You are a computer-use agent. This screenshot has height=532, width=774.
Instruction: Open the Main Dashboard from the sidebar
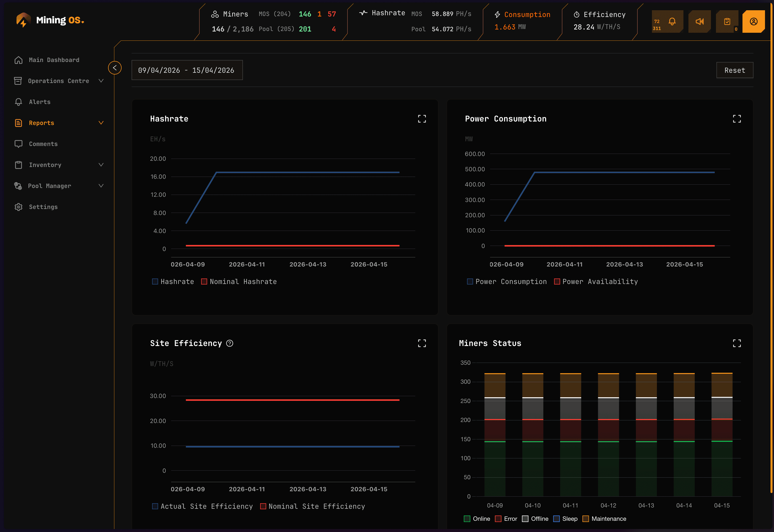[54, 60]
